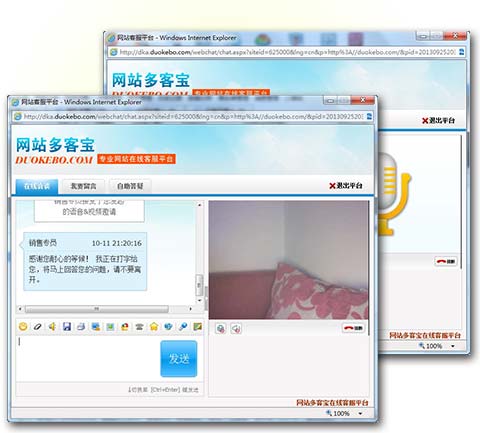Switch to the 自助答疑 tab
Screen dimensions: 480x433
pos(130,186)
